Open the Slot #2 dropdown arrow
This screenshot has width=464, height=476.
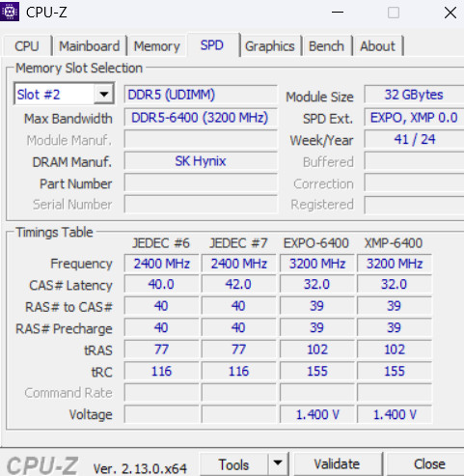point(103,95)
